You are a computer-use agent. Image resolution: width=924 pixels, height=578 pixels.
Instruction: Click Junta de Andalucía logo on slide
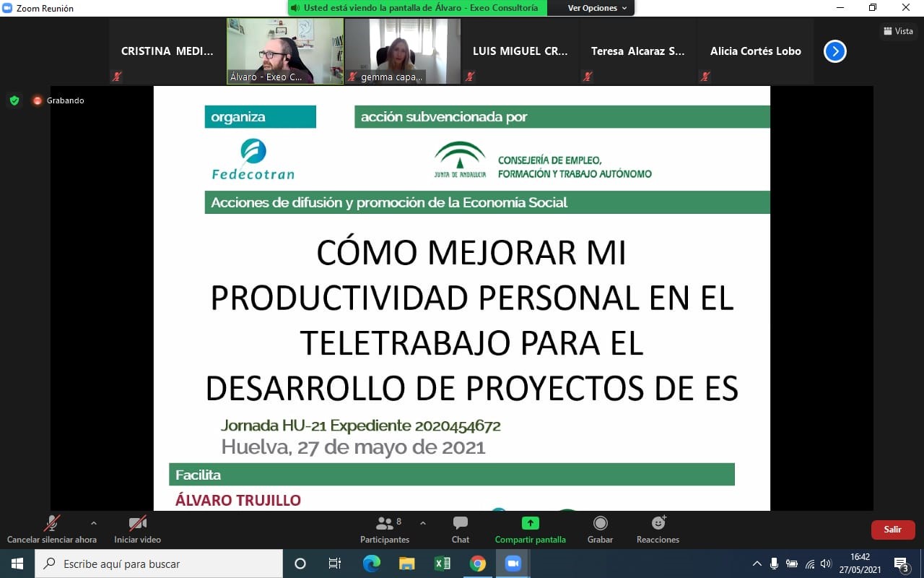point(460,160)
